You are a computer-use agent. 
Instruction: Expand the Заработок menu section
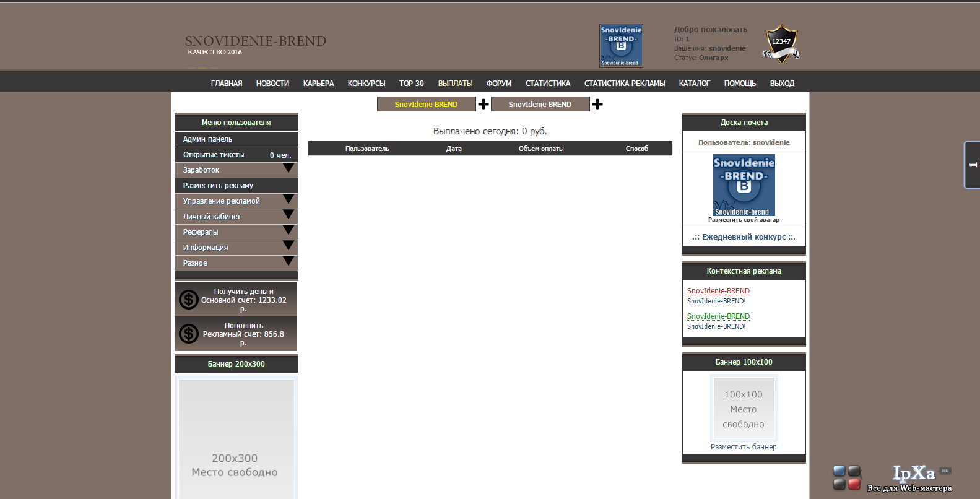coord(236,170)
